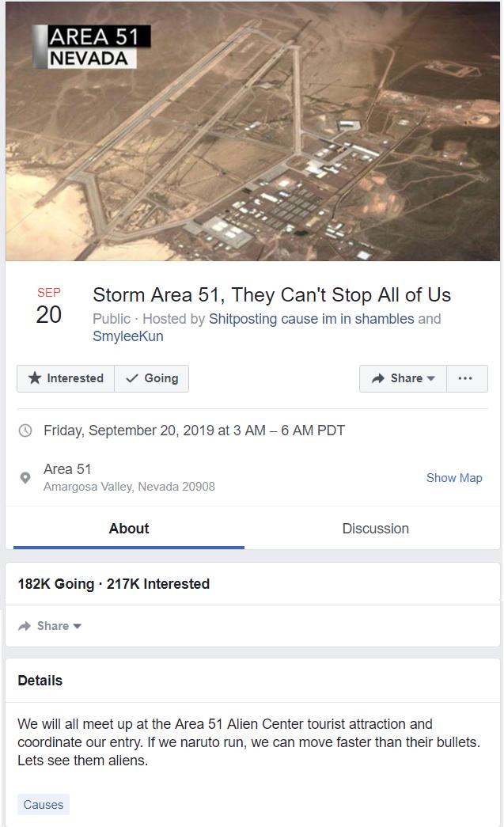
Task: Click the location pin icon
Action: 25,478
